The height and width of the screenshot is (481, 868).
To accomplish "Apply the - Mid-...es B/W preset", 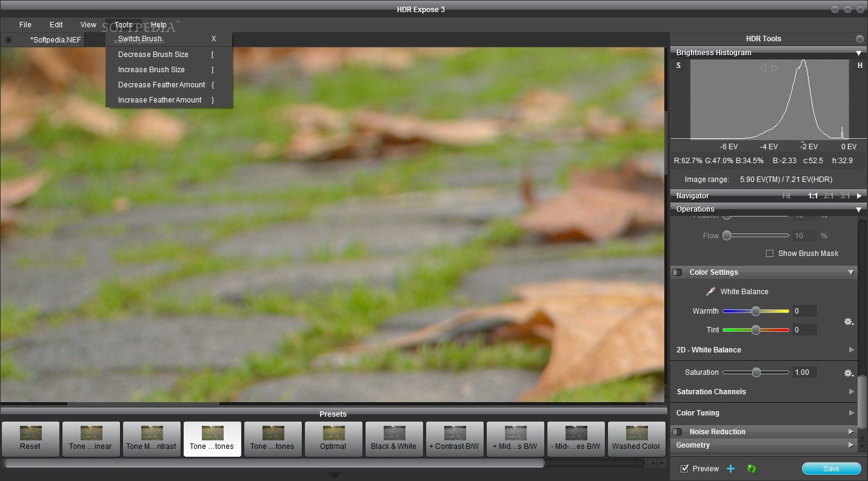I will (576, 439).
